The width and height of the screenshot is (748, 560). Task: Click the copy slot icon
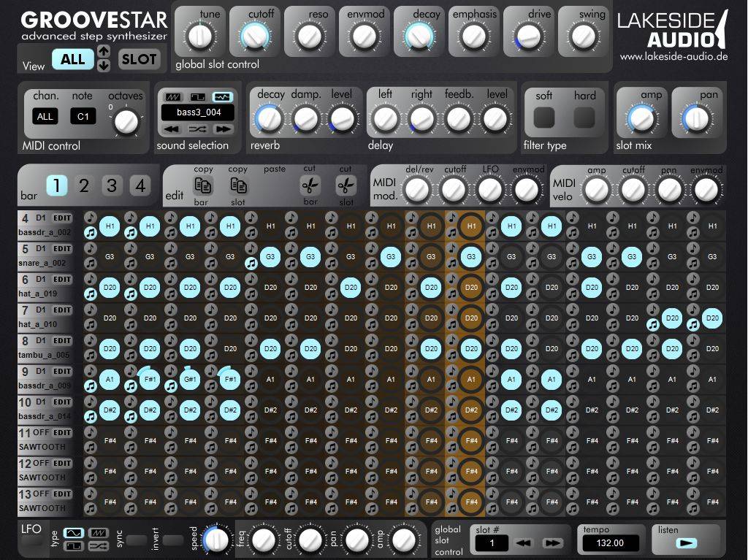tap(238, 186)
